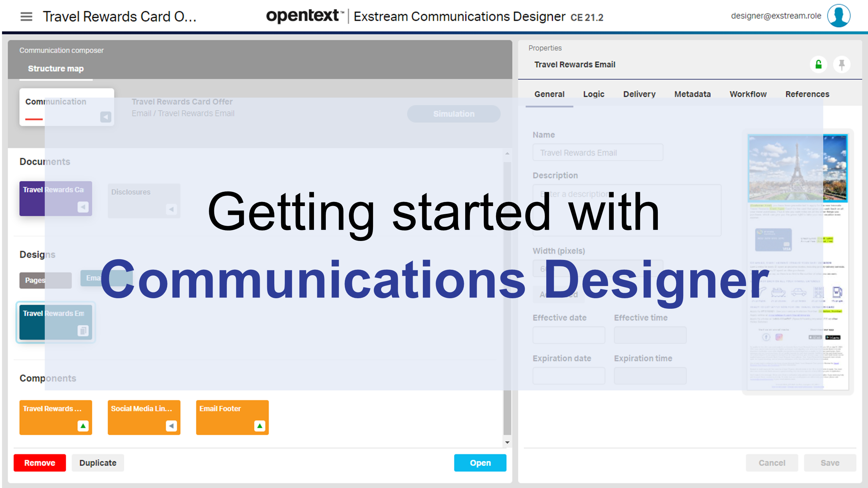The image size is (868, 488).
Task: Click the arrow icon on Disclosures card
Action: coord(171,209)
